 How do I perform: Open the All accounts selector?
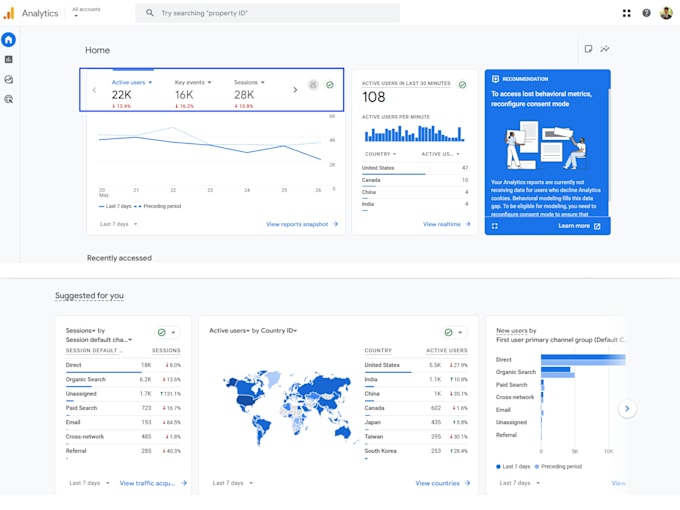[86, 12]
